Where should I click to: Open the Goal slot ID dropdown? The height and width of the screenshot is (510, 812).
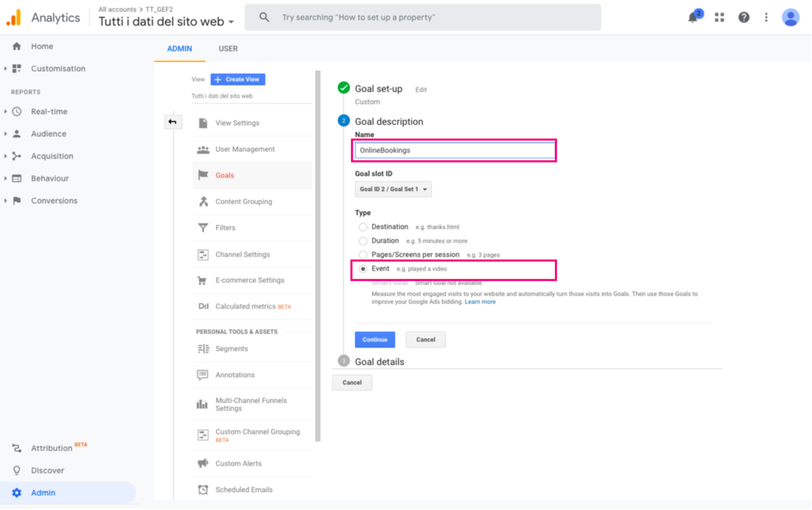(393, 189)
